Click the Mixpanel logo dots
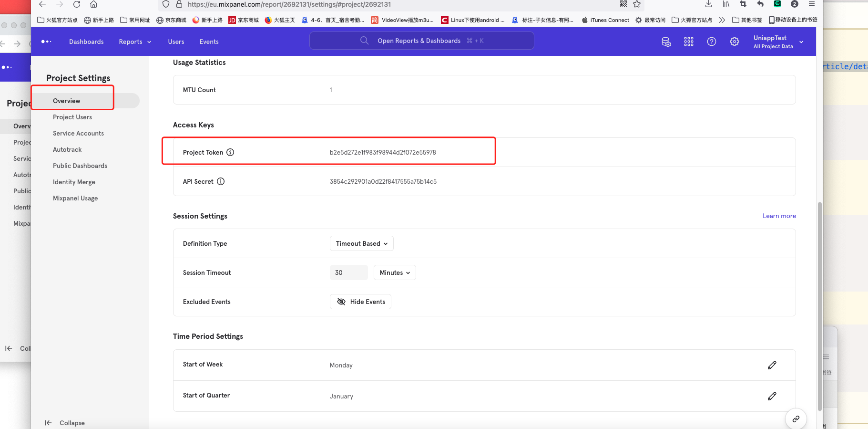The height and width of the screenshot is (429, 868). pos(46,42)
